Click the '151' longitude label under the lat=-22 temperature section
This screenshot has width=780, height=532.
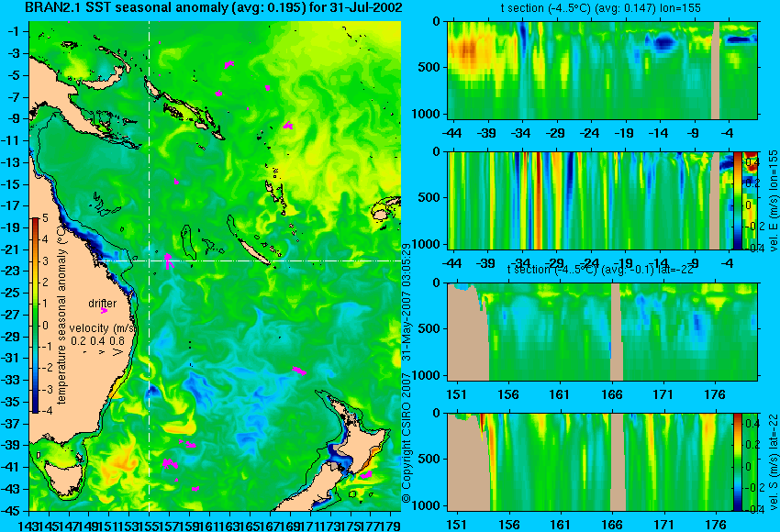pos(457,394)
